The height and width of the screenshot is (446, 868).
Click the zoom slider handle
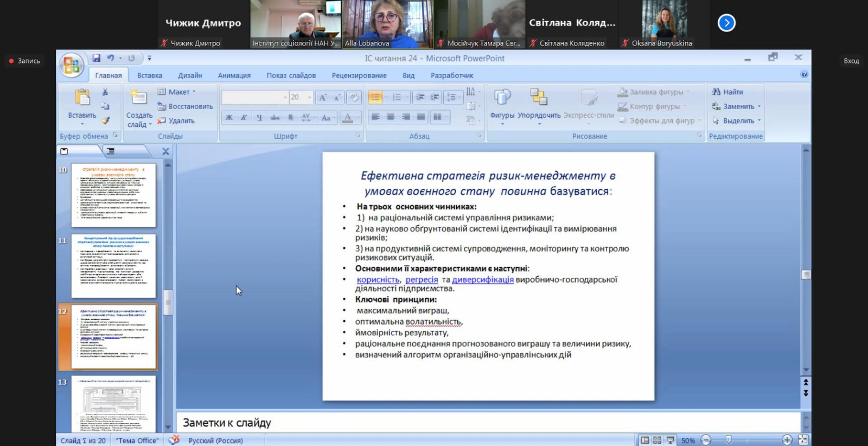729,439
